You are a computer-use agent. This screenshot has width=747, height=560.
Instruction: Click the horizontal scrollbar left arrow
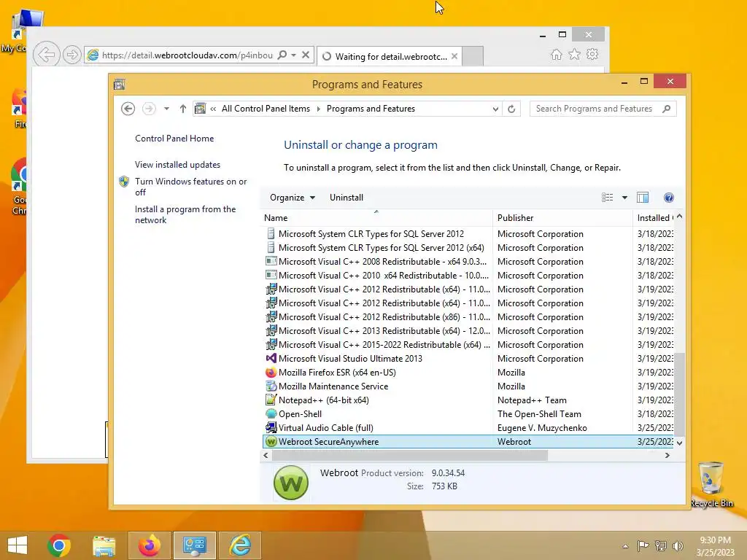click(266, 456)
